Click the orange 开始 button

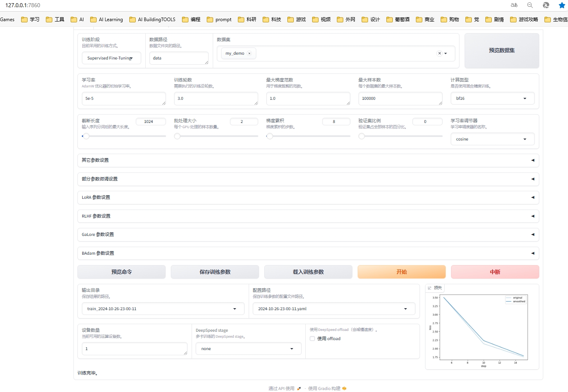[402, 272]
